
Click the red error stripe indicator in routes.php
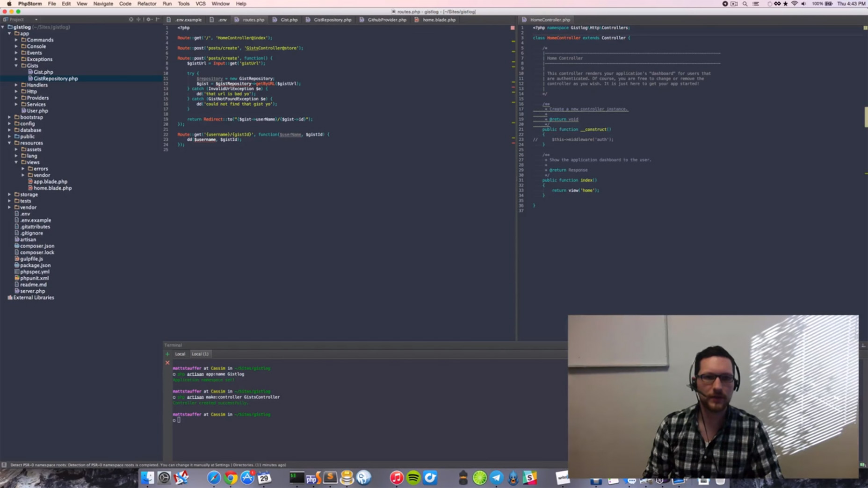(513, 28)
